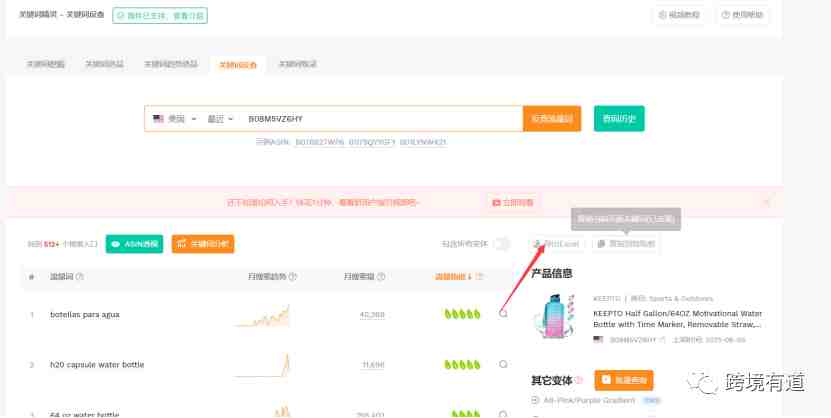The image size is (831, 418).
Task: Export the keyword list to Excel
Action: (x=557, y=244)
